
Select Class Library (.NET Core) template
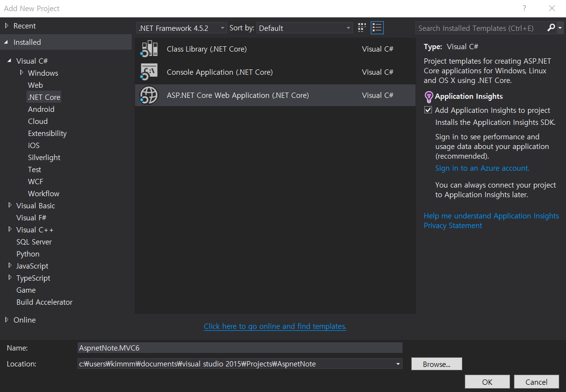[x=275, y=49]
